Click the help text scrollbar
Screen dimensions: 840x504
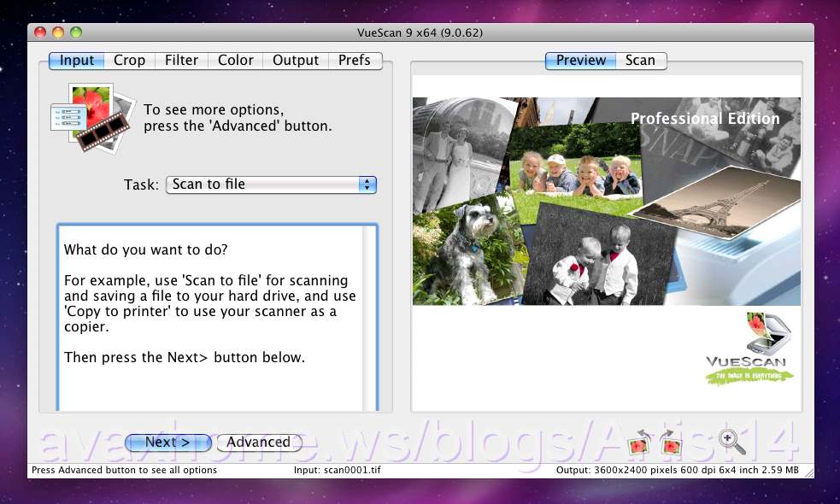pyautogui.click(x=369, y=318)
